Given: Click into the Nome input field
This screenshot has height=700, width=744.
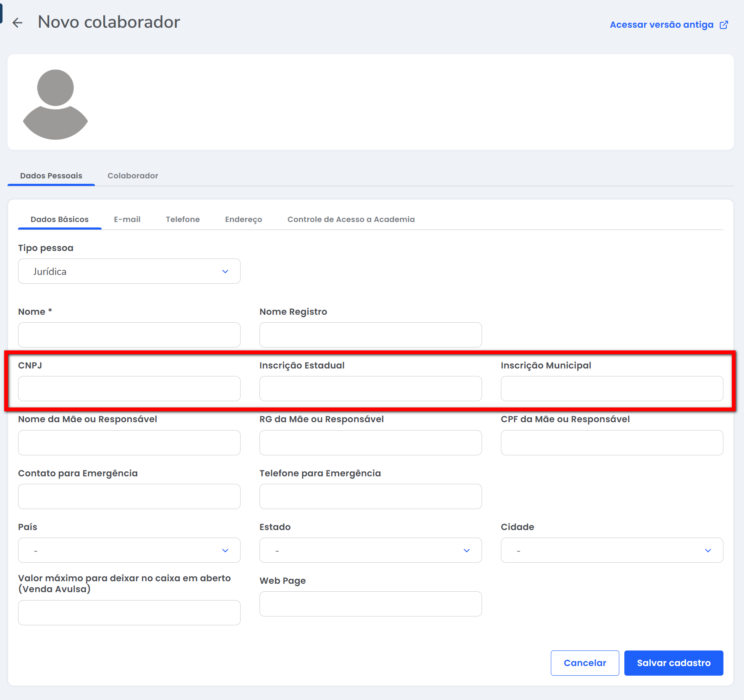Looking at the screenshot, I should [129, 335].
